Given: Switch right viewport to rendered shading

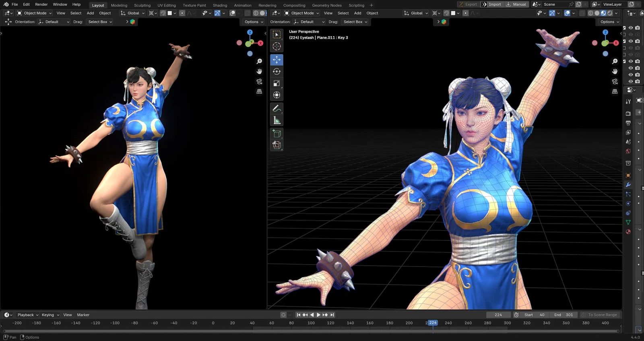Looking at the screenshot, I should (x=610, y=13).
